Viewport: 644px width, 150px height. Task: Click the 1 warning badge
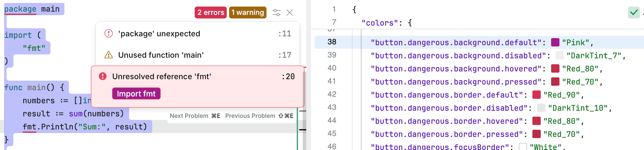click(248, 12)
